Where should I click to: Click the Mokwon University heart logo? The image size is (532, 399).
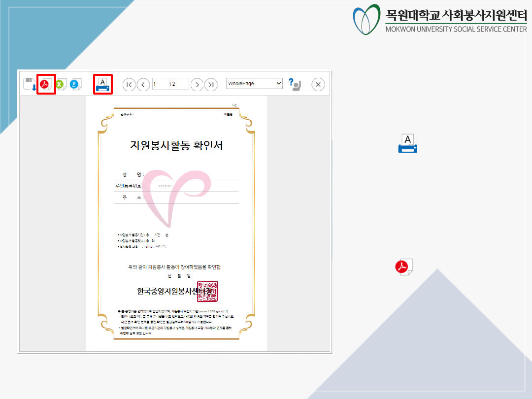pos(366,20)
